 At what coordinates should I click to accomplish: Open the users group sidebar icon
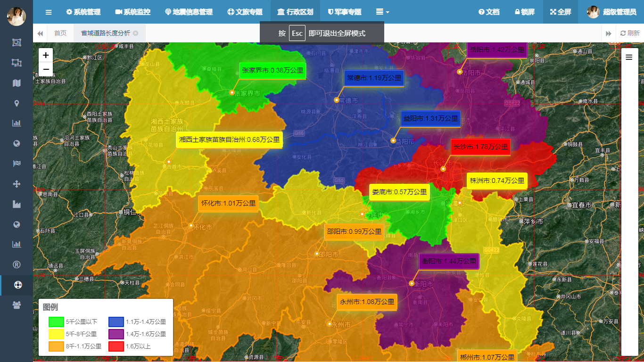click(17, 305)
